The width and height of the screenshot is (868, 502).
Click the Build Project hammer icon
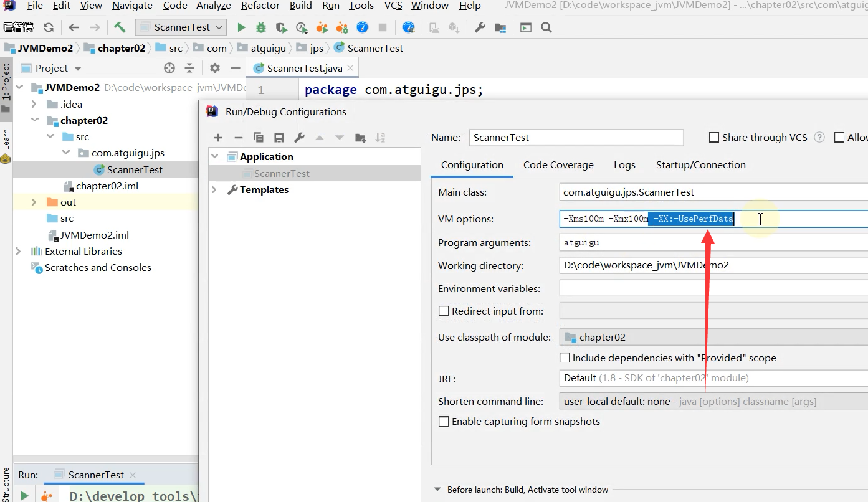[x=120, y=27]
